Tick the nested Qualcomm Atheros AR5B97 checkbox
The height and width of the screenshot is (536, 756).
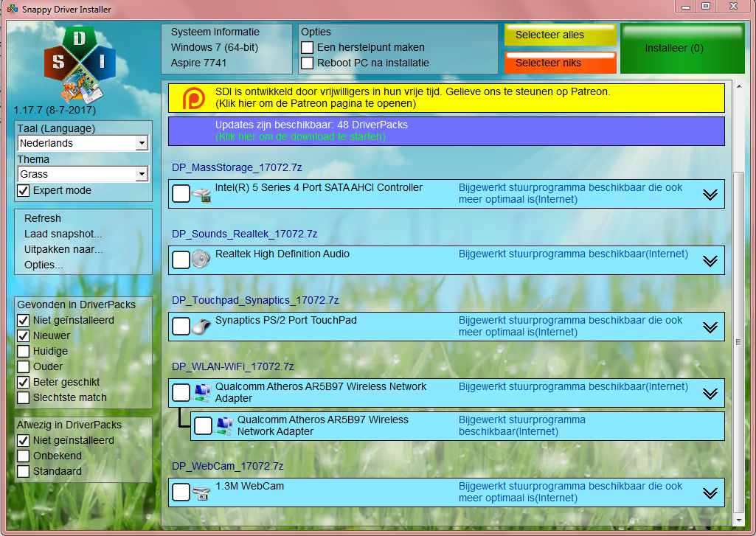pos(203,425)
